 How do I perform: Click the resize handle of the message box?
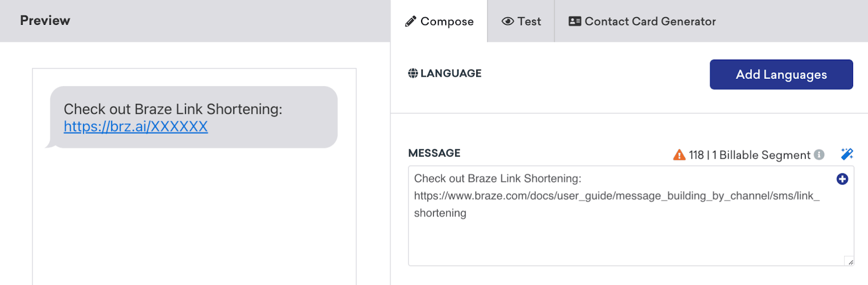849,261
